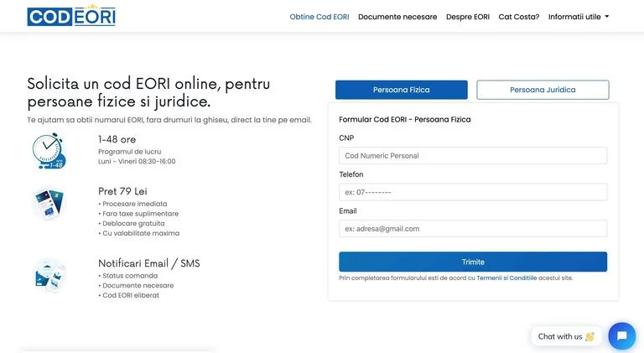The height and width of the screenshot is (353, 644).
Task: Click the COD EORI logo
Action: tap(71, 16)
